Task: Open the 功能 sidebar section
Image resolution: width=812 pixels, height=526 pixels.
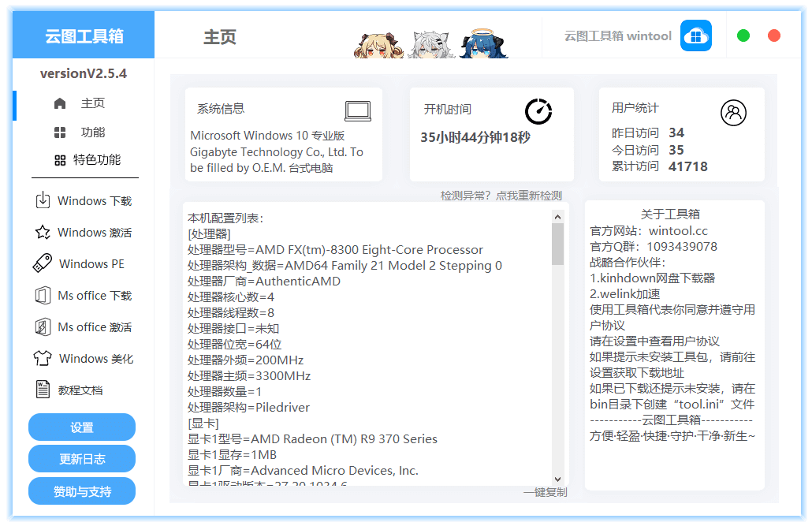Action: click(x=82, y=132)
